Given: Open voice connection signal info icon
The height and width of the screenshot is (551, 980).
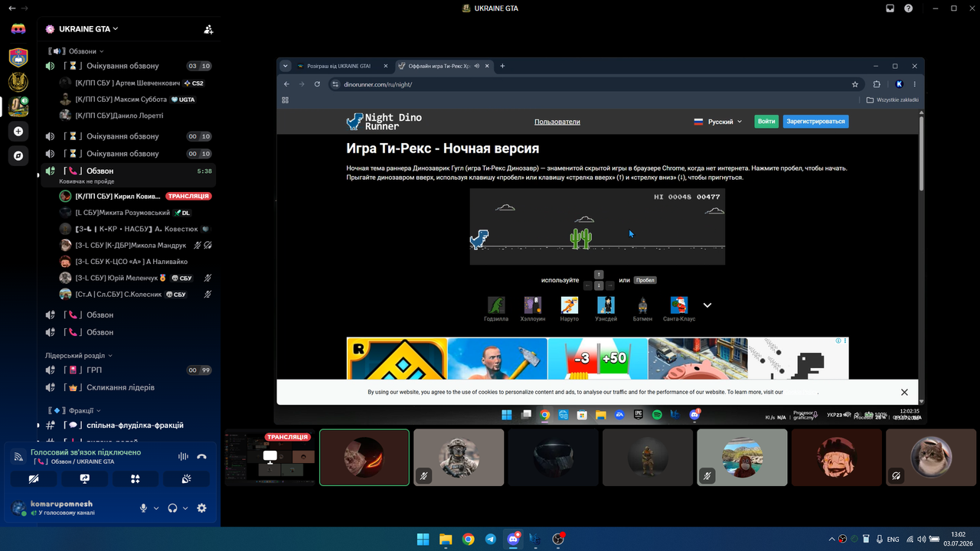Looking at the screenshot, I should tap(18, 457).
